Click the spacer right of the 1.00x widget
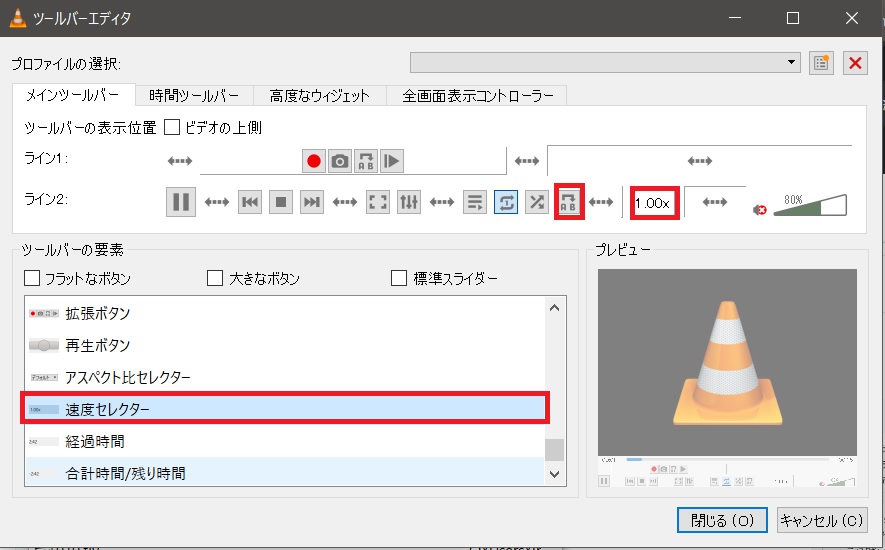This screenshot has width=885, height=550. [715, 202]
